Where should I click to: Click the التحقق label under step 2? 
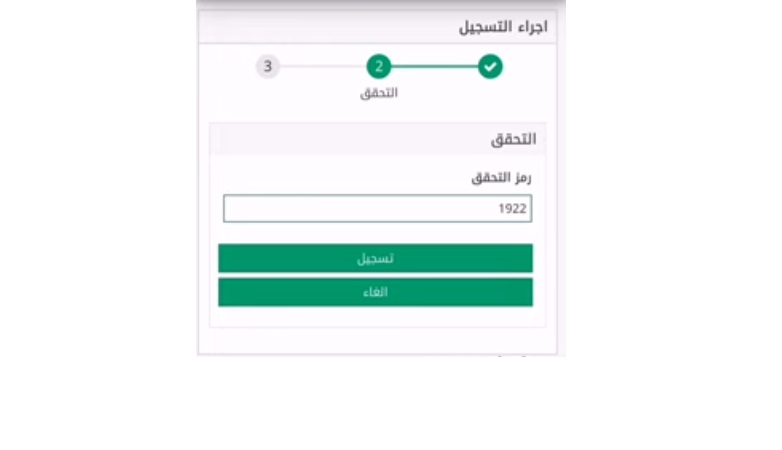click(379, 93)
